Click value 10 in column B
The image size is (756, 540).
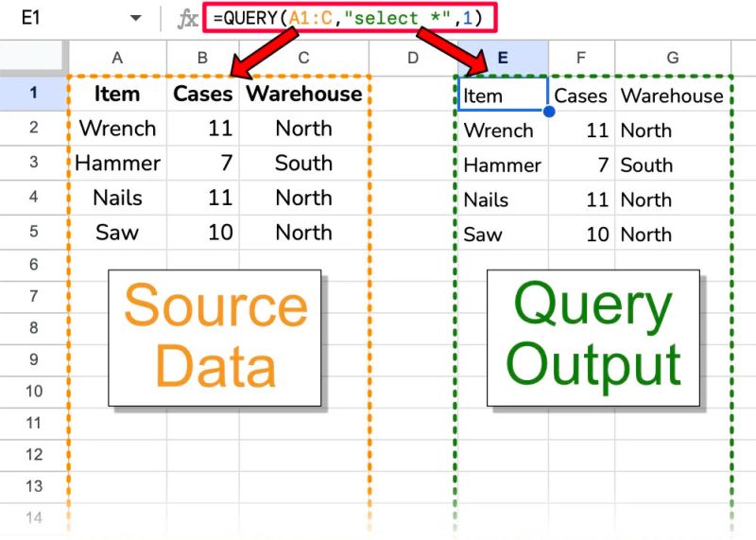pyautogui.click(x=202, y=233)
